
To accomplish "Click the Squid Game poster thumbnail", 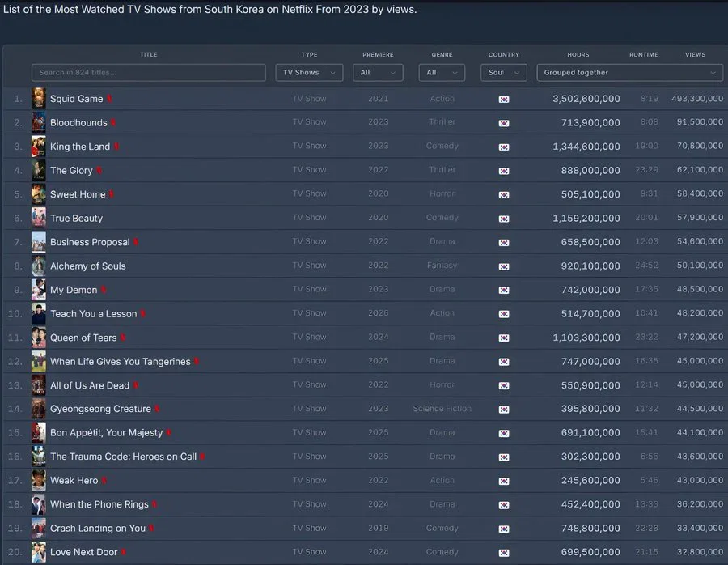I will [x=39, y=99].
